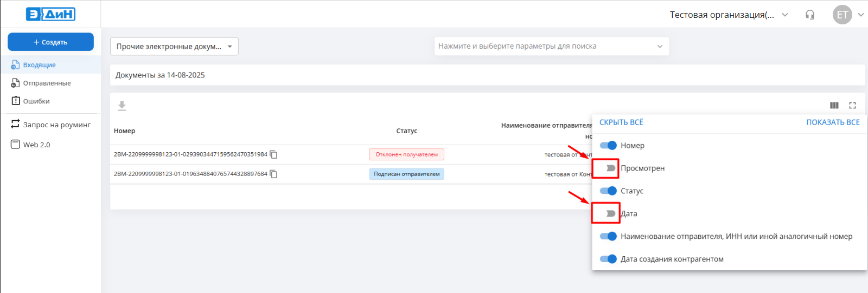Click the fullscreen table icon
Viewport: 868px width, 293px height.
(x=852, y=106)
